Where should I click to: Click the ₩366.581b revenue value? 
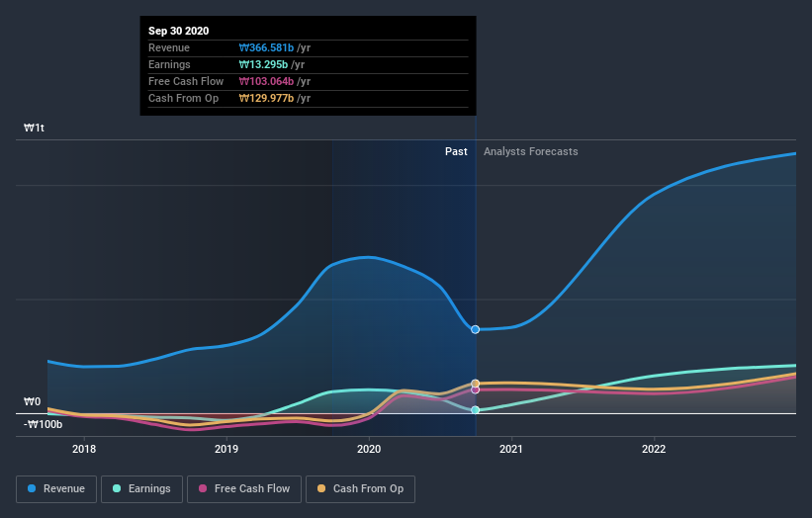point(266,47)
